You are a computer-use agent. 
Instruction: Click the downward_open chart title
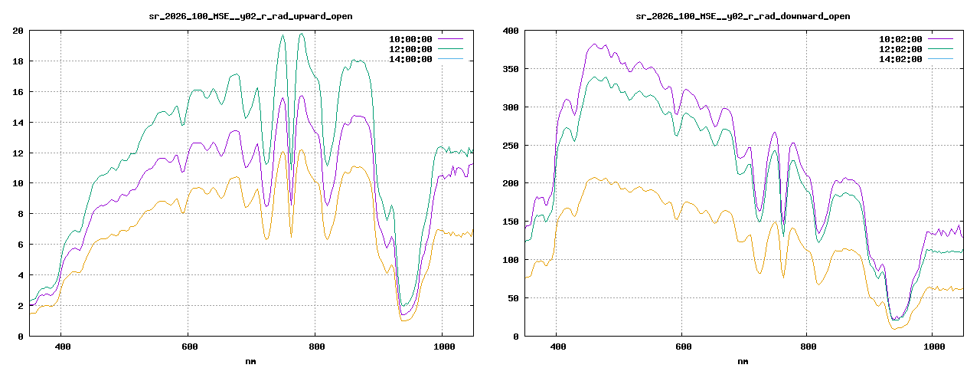pos(742,16)
